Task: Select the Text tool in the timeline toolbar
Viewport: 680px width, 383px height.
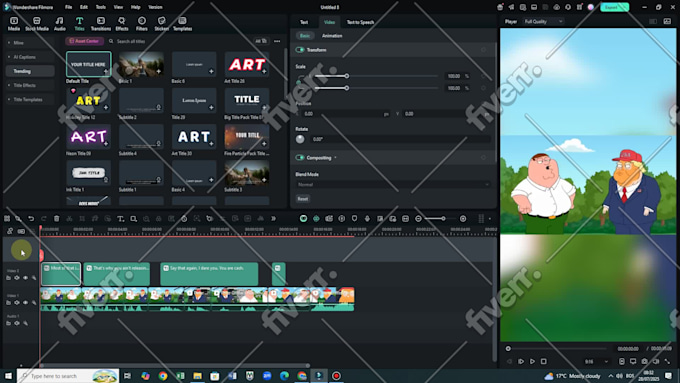Action: 121,219
